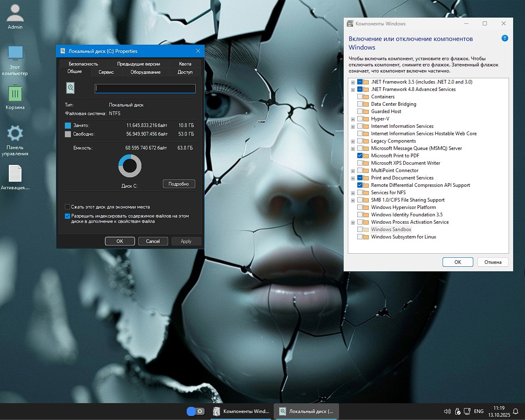525x420 pixels.
Task: Click the drive icon in disk Properties
Action: click(70, 88)
